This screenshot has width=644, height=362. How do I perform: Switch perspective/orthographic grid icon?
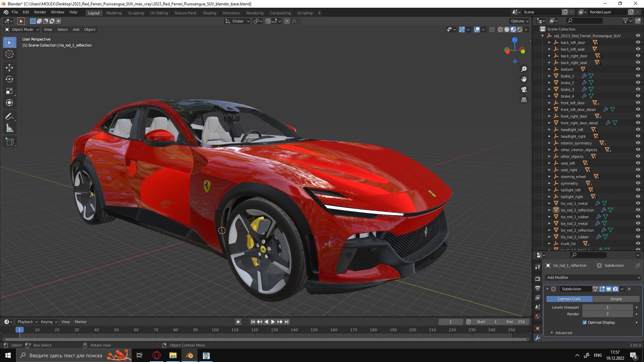(x=524, y=100)
